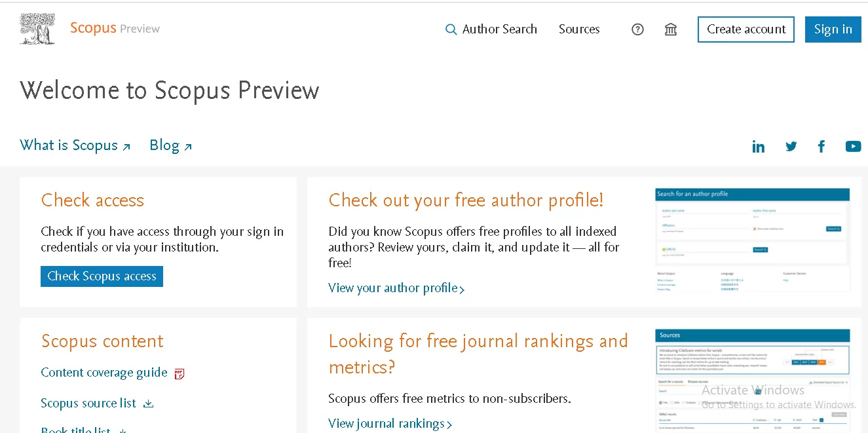Open Scopus Facebook page icon
Screen dimensions: 868x433
(x=821, y=147)
